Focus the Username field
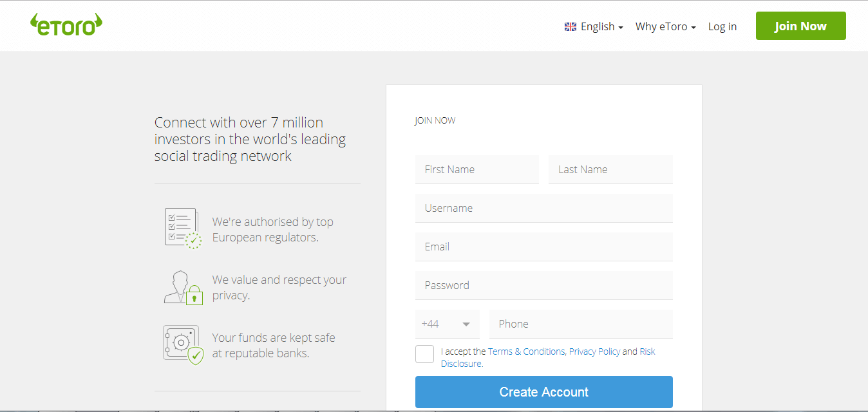The width and height of the screenshot is (868, 412). coord(544,208)
